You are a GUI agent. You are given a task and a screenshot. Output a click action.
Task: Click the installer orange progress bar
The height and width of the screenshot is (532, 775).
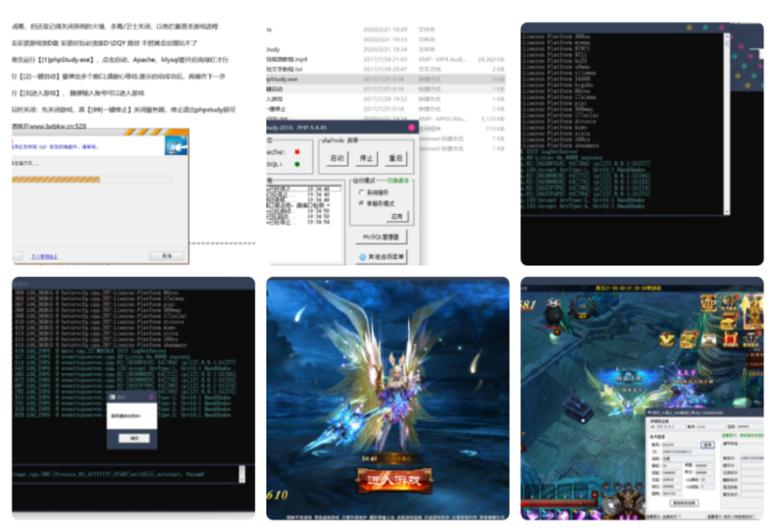pos(90,179)
